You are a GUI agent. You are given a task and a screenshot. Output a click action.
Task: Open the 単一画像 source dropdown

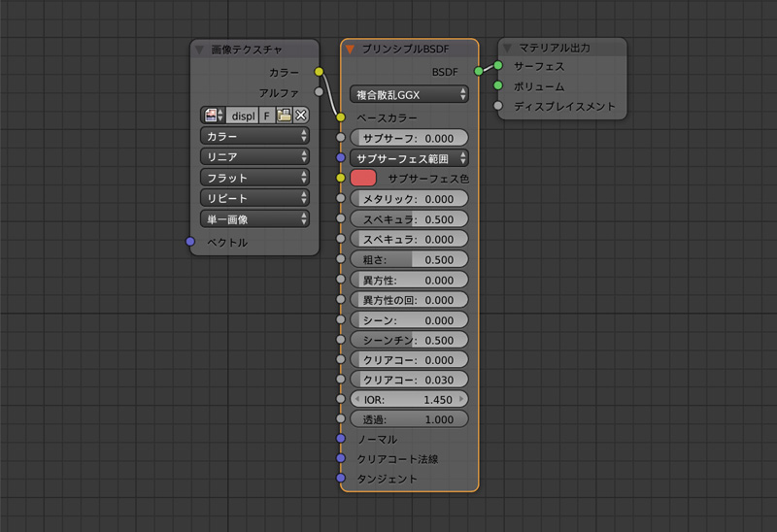click(254, 219)
